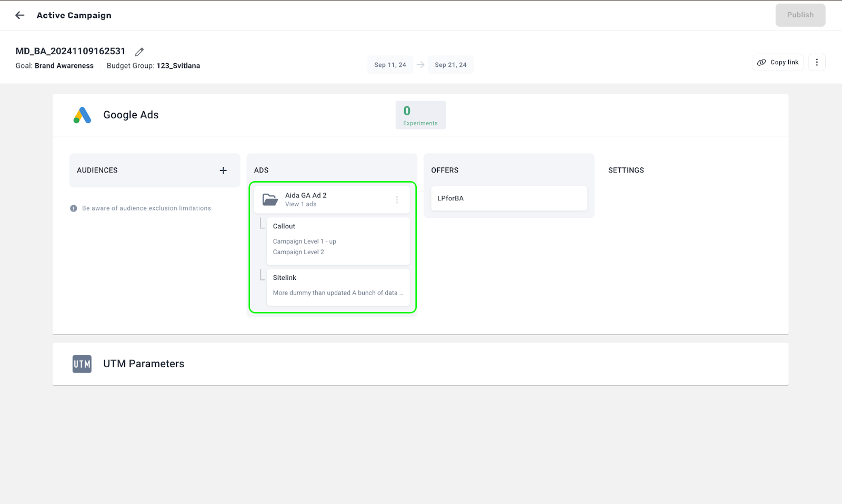Click the Google Ads logo icon
This screenshot has width=842, height=504.
pos(82,115)
